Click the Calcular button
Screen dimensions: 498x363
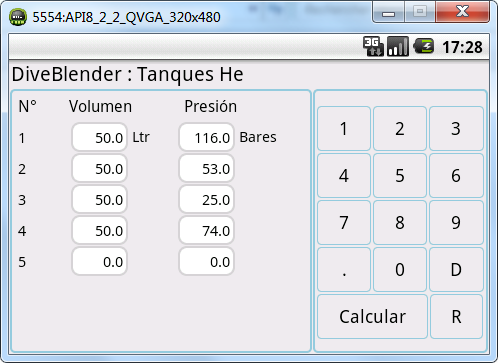pyautogui.click(x=372, y=317)
